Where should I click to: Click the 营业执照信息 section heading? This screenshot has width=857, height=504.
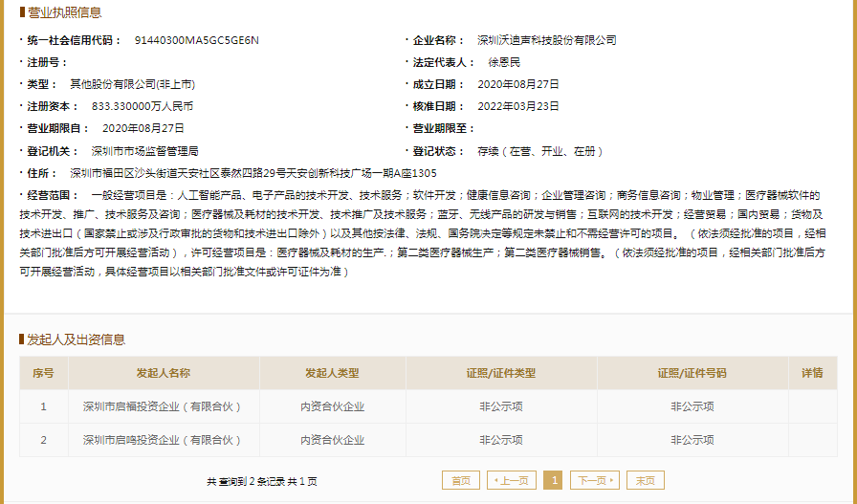(64, 12)
